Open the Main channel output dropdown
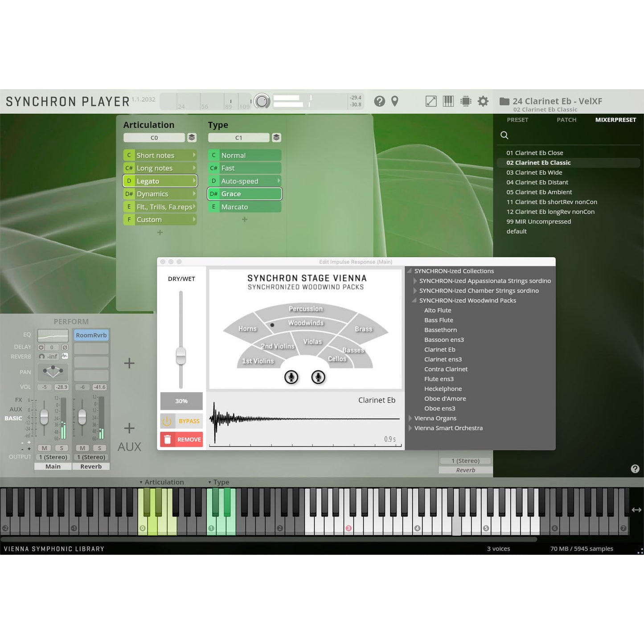The width and height of the screenshot is (644, 644). [x=53, y=457]
